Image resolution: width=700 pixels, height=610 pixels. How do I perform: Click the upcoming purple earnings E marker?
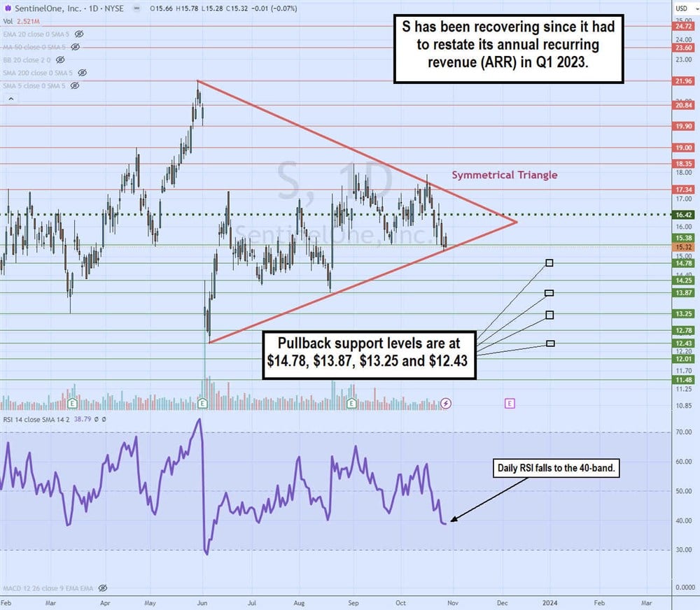(510, 404)
